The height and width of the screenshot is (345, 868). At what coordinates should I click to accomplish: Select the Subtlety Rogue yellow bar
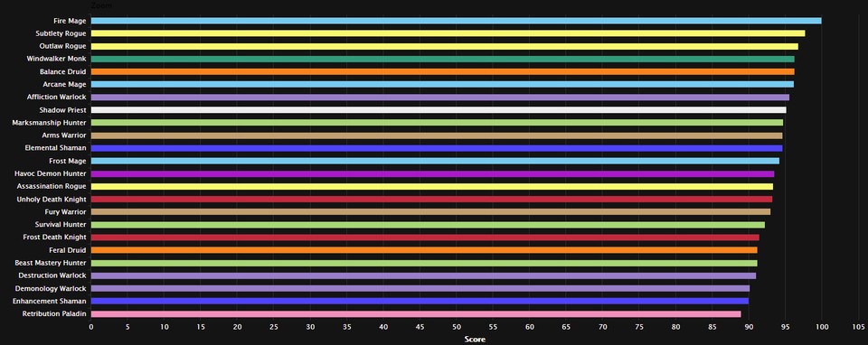click(448, 33)
